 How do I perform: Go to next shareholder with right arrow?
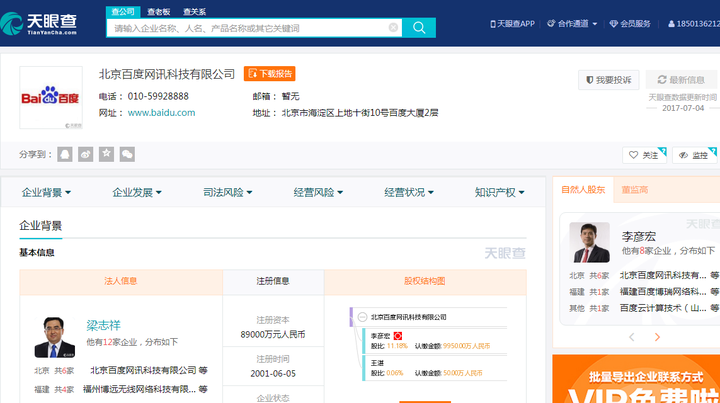pos(657,337)
